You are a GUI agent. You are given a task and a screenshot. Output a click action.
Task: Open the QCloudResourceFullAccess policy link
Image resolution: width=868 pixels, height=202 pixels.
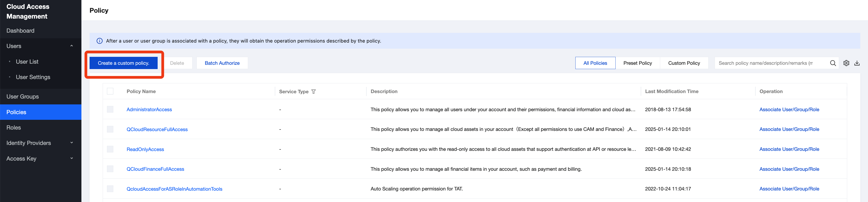pos(157,130)
